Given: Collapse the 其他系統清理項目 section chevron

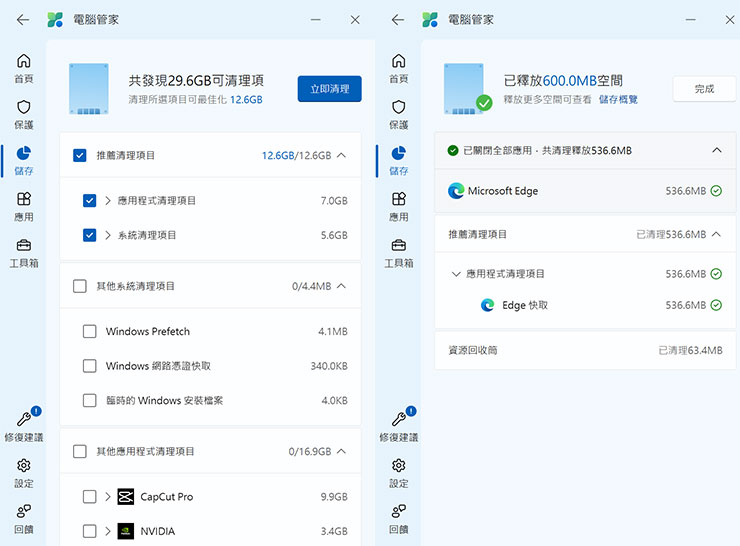Looking at the screenshot, I should point(341,286).
